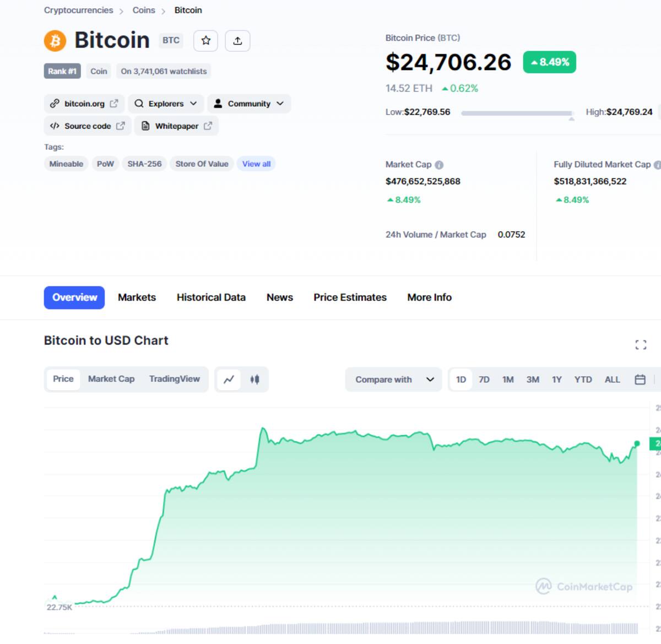Add Bitcoin to watchlist with star icon
This screenshot has height=644, width=661.
pyautogui.click(x=205, y=41)
